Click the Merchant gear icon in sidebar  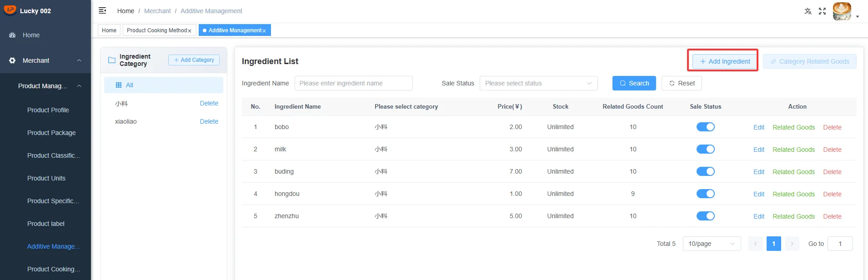[12, 60]
